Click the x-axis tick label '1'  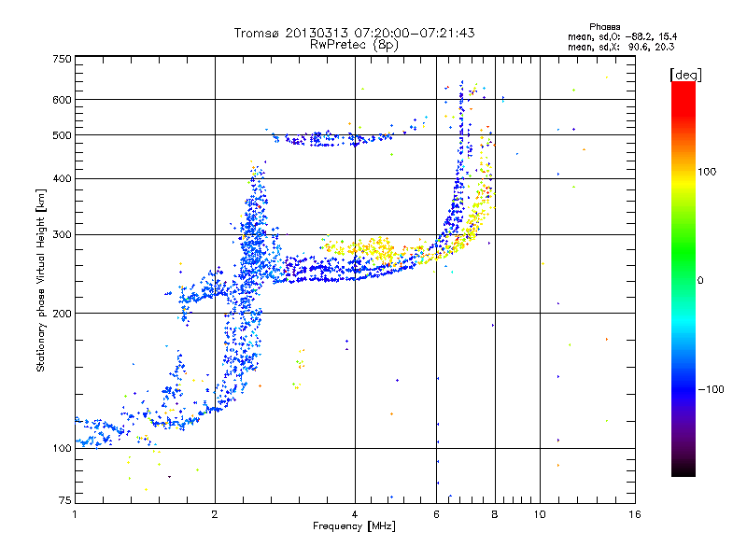point(75,514)
